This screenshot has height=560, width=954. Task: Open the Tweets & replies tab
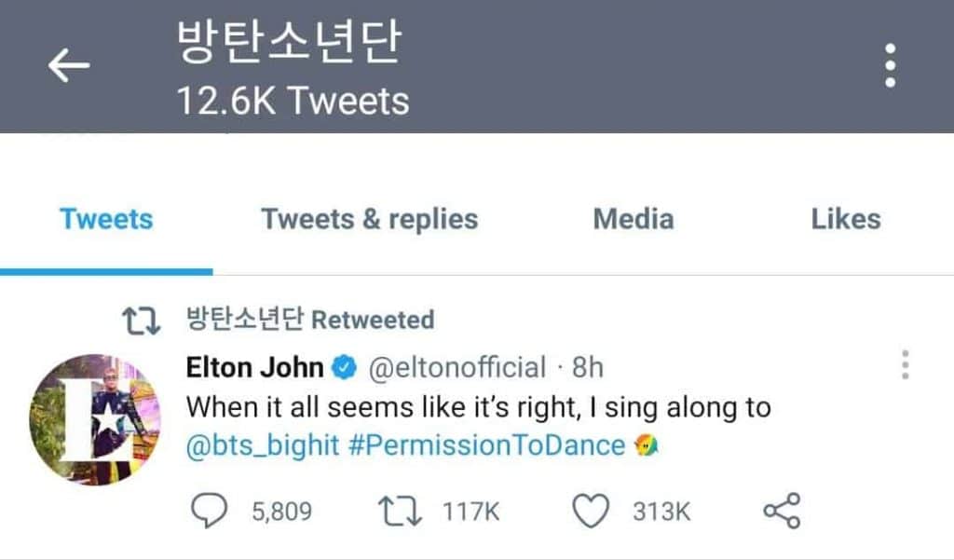point(369,219)
